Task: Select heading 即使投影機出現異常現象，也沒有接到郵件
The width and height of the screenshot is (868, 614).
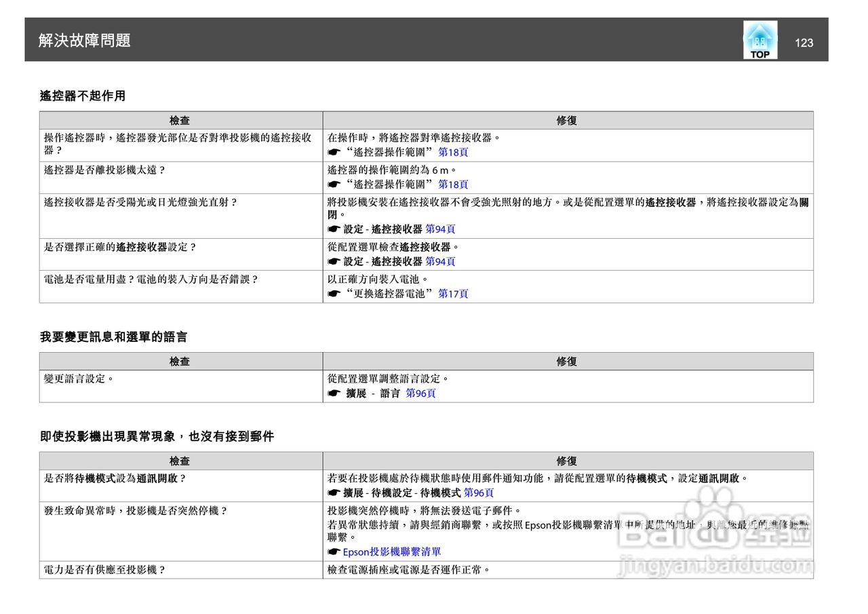Action: coord(157,436)
